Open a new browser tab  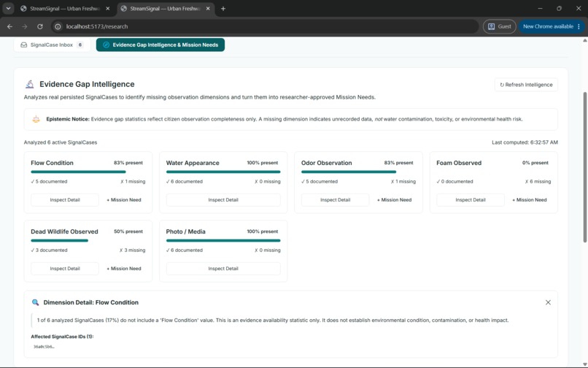223,8
